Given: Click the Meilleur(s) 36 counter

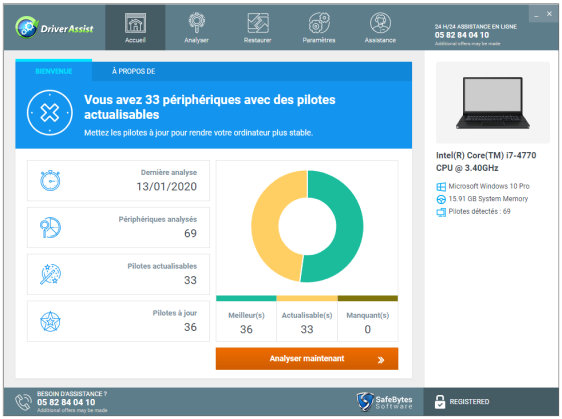Looking at the screenshot, I should point(246,322).
